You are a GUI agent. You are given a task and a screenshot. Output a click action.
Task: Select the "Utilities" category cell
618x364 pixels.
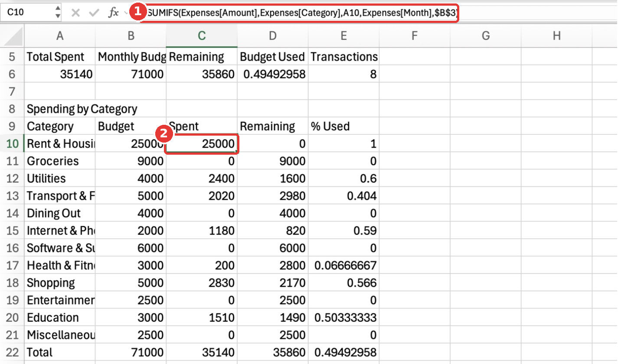(60, 178)
